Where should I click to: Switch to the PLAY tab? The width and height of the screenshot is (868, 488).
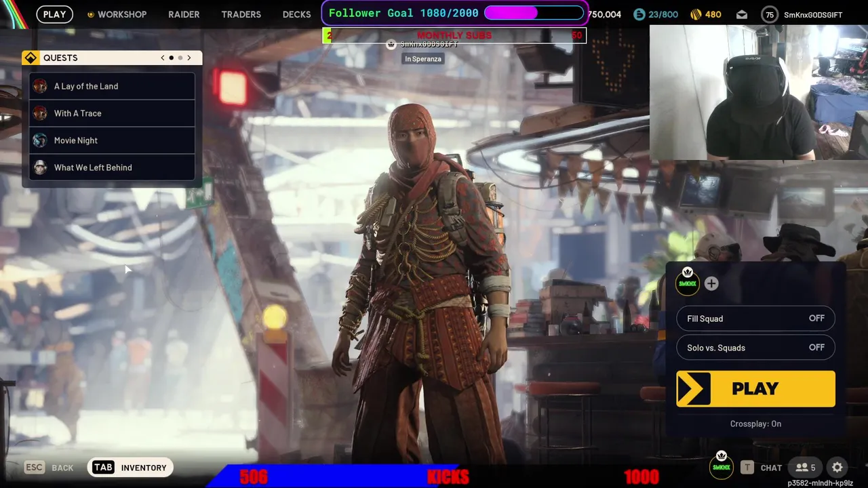coord(55,14)
